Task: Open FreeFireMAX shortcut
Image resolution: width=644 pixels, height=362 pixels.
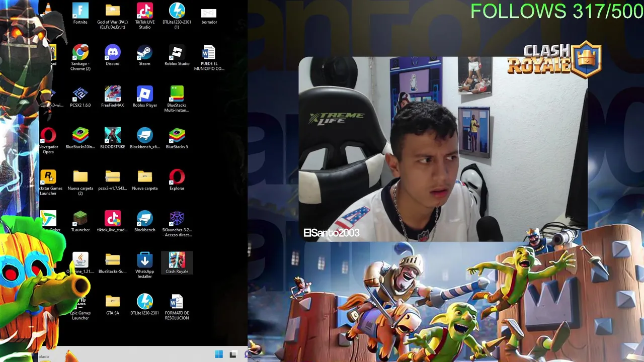Action: (x=113, y=97)
